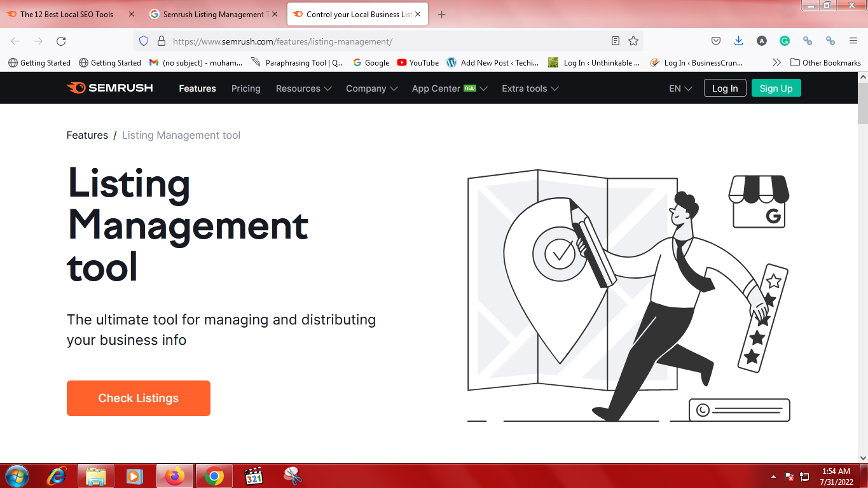Open the first Getting Started bookmark

click(x=39, y=62)
